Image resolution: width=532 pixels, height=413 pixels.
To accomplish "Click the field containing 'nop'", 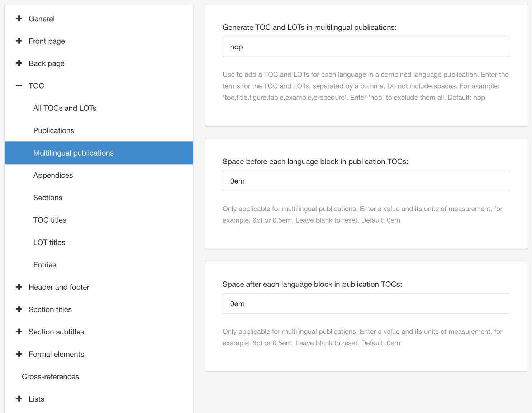I will tap(366, 47).
